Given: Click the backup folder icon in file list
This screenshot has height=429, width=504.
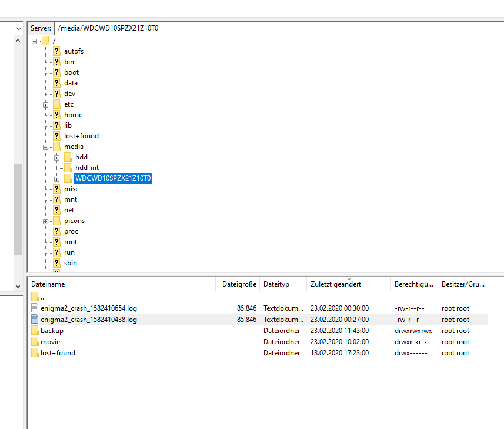Looking at the screenshot, I should (35, 331).
